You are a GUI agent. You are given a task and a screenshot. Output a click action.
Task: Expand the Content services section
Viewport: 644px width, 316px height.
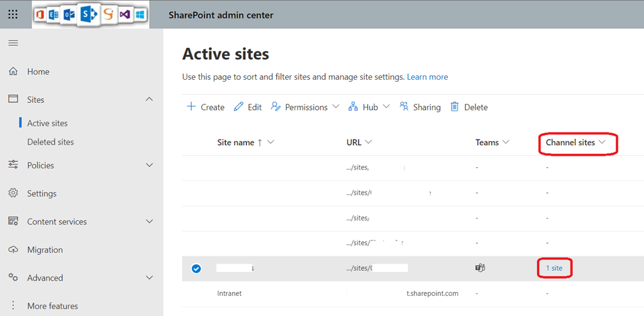tap(149, 221)
